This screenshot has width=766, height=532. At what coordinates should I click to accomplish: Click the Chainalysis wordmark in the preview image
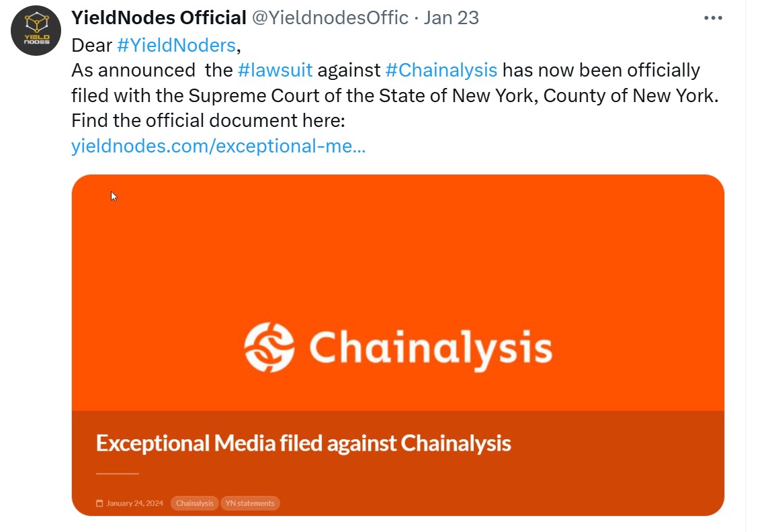(430, 348)
